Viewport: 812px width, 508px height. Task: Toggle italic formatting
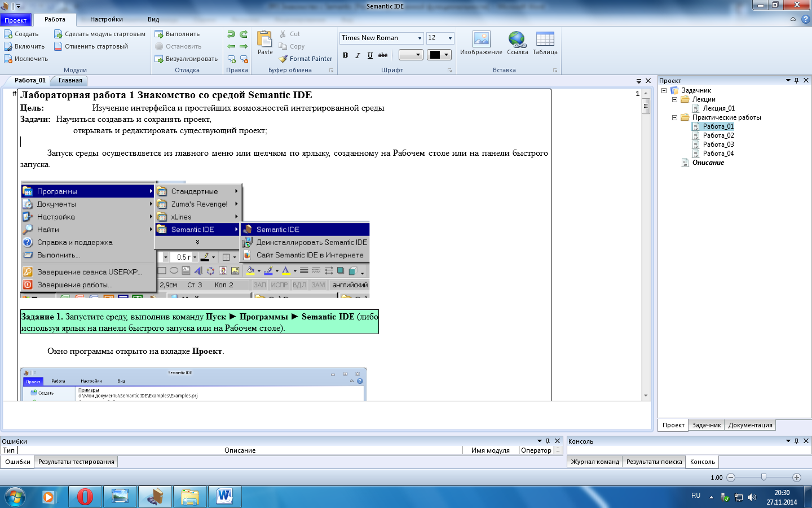coord(358,55)
